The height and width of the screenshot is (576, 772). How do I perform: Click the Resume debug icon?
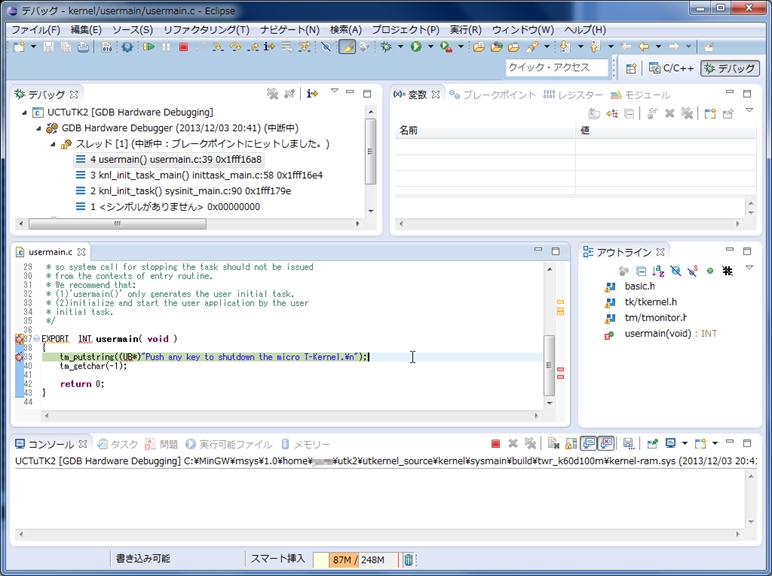pos(149,47)
